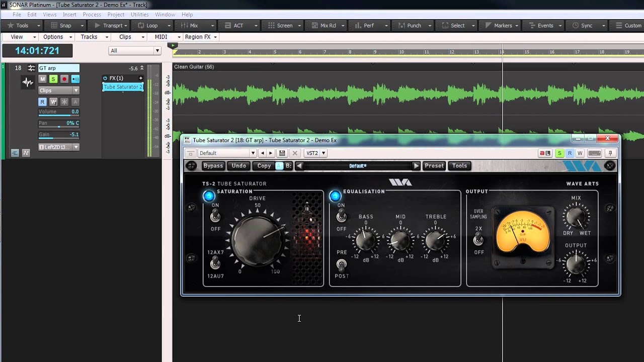Viewport: 644px width, 362px height.
Task: Open the Insert menu
Action: (69, 15)
